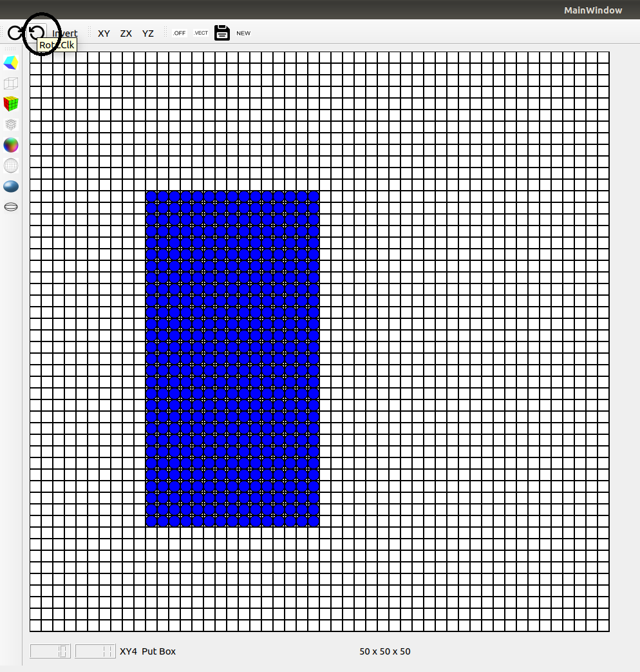This screenshot has height=672, width=640.
Task: Toggle the .VECT export option
Action: point(200,33)
